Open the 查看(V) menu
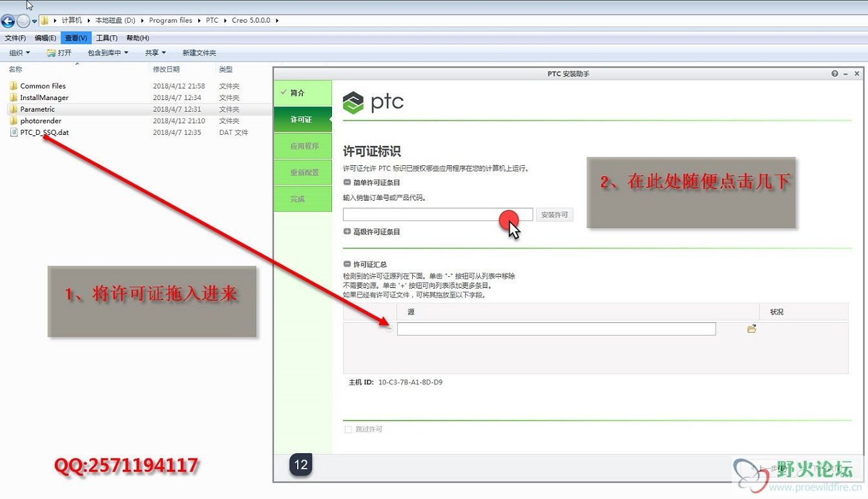This screenshot has width=868, height=499. click(x=76, y=38)
